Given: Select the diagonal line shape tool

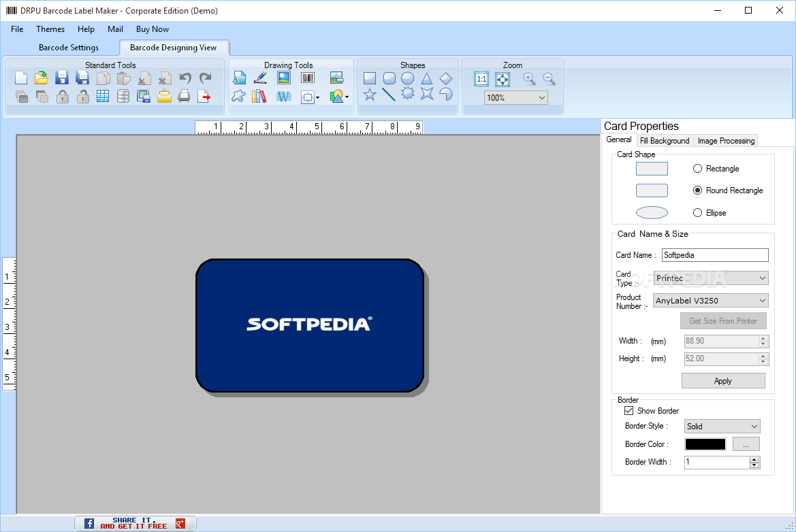Looking at the screenshot, I should tap(388, 95).
